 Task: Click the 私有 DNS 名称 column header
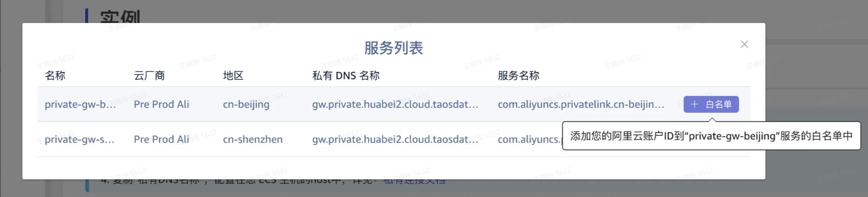point(346,75)
